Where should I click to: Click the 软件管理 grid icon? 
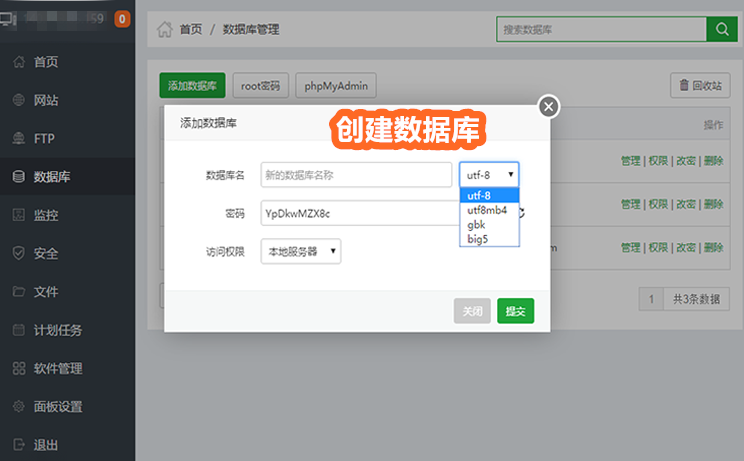point(18,368)
